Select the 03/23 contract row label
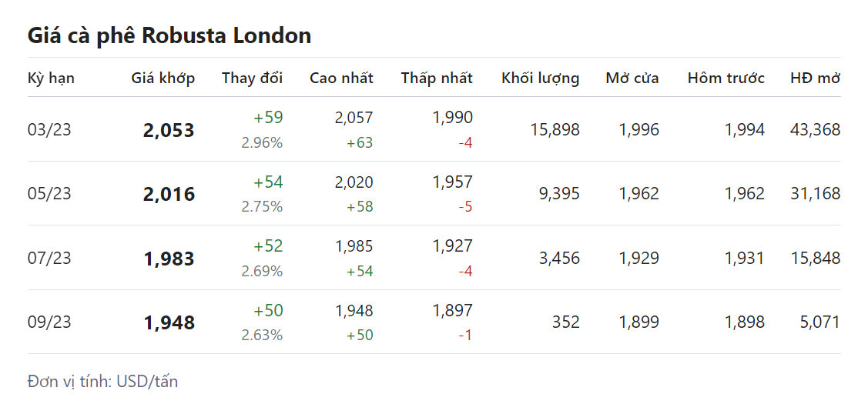Viewport: 868px width, 394px height. point(49,130)
